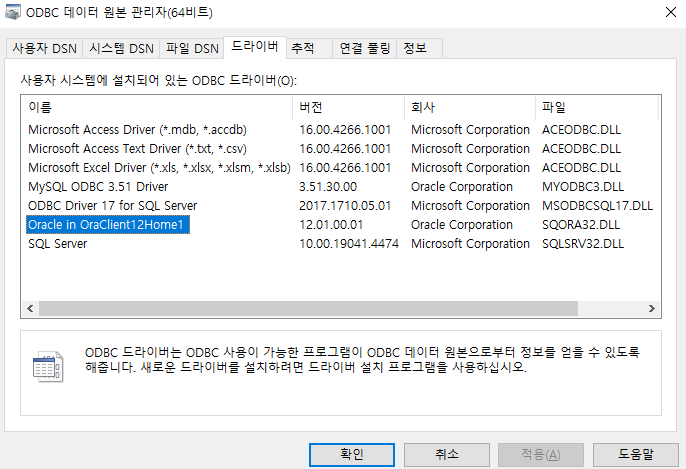686x469 pixels.
Task: Click version 10.00.19041.4474 cell
Action: pyautogui.click(x=349, y=244)
